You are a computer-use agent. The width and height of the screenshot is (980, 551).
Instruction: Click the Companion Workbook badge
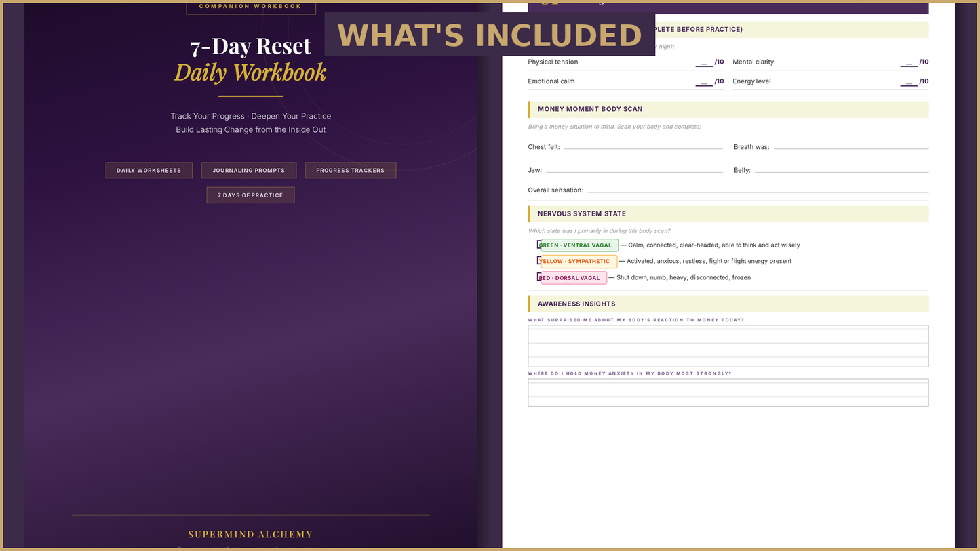(251, 7)
